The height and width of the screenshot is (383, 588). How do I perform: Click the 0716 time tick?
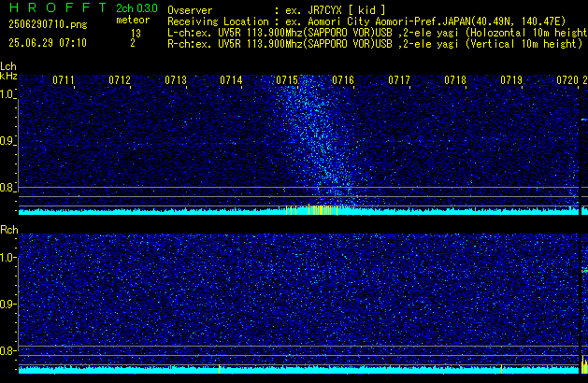[343, 80]
